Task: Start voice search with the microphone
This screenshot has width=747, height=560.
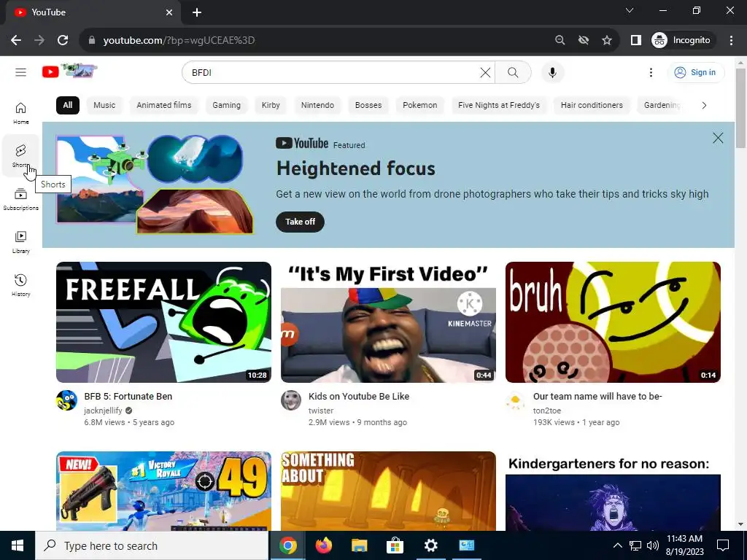Action: click(x=552, y=72)
